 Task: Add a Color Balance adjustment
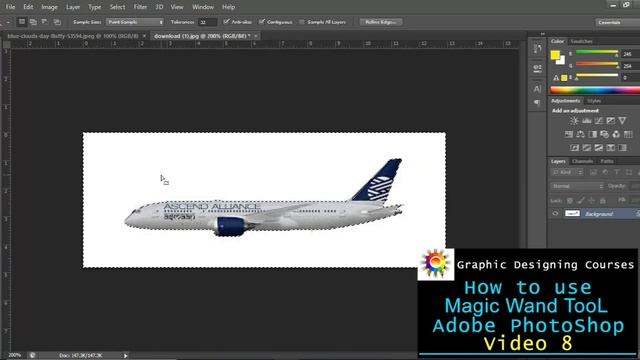(x=580, y=134)
